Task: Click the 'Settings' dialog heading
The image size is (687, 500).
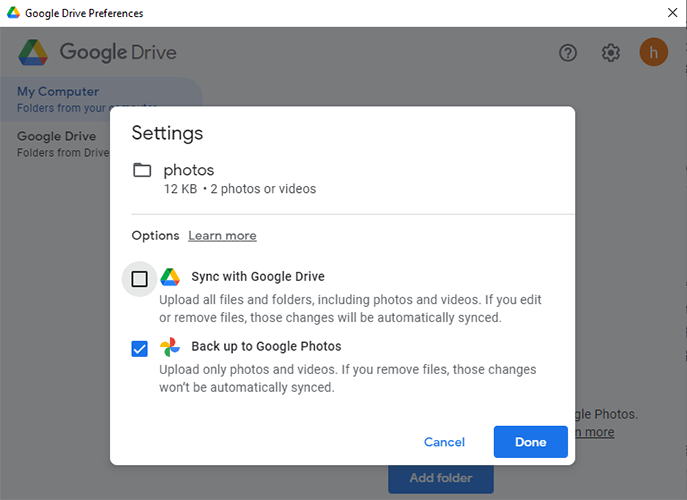Action: [167, 133]
